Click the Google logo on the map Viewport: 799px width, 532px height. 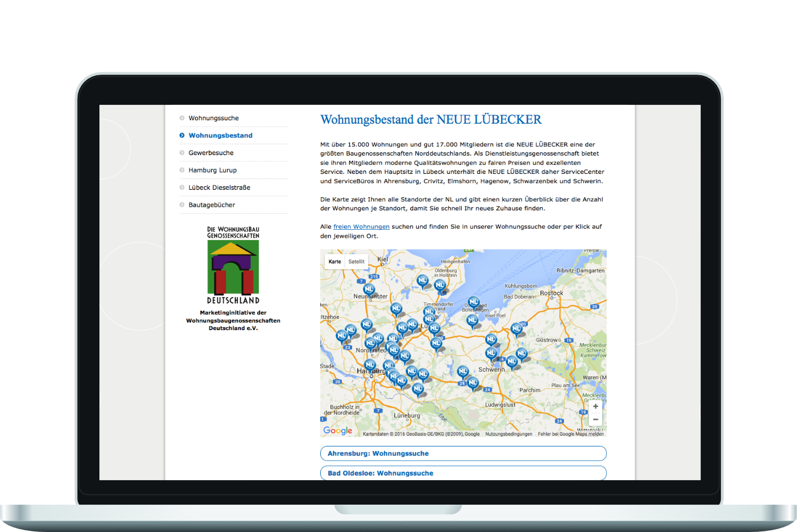pyautogui.click(x=338, y=431)
